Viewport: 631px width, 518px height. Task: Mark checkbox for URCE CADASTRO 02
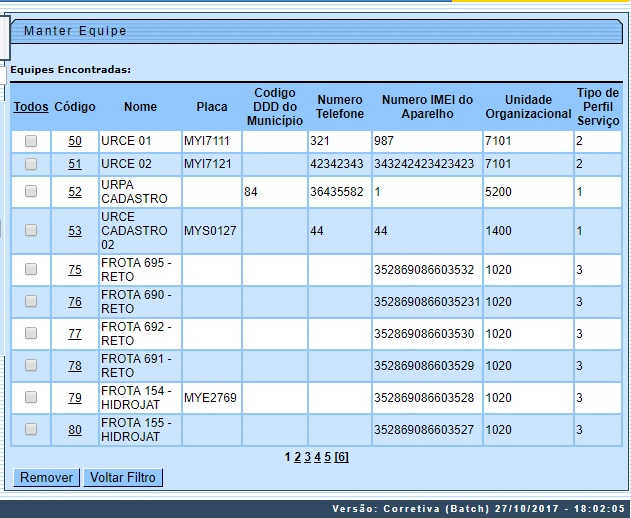pyautogui.click(x=31, y=230)
